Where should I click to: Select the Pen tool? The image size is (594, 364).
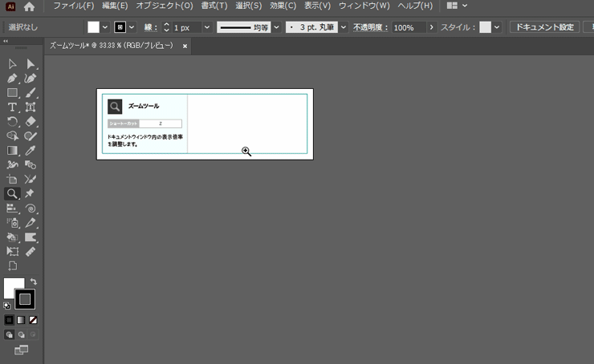coord(12,79)
